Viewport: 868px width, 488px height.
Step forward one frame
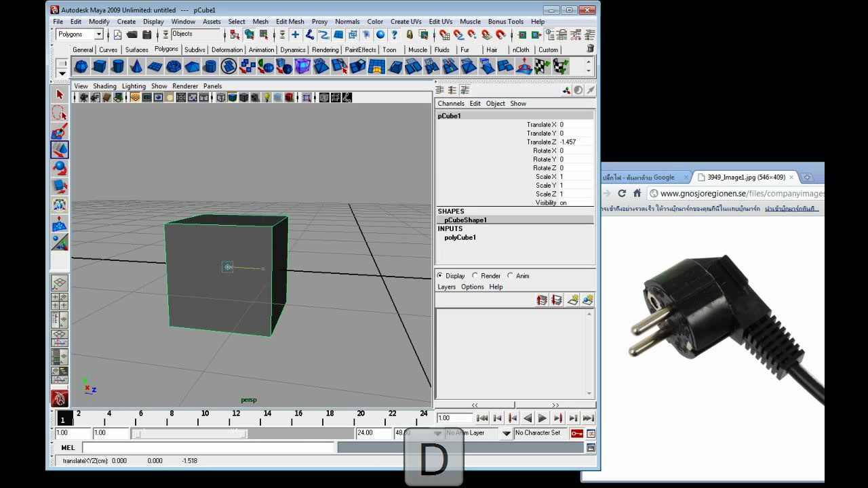[573, 418]
